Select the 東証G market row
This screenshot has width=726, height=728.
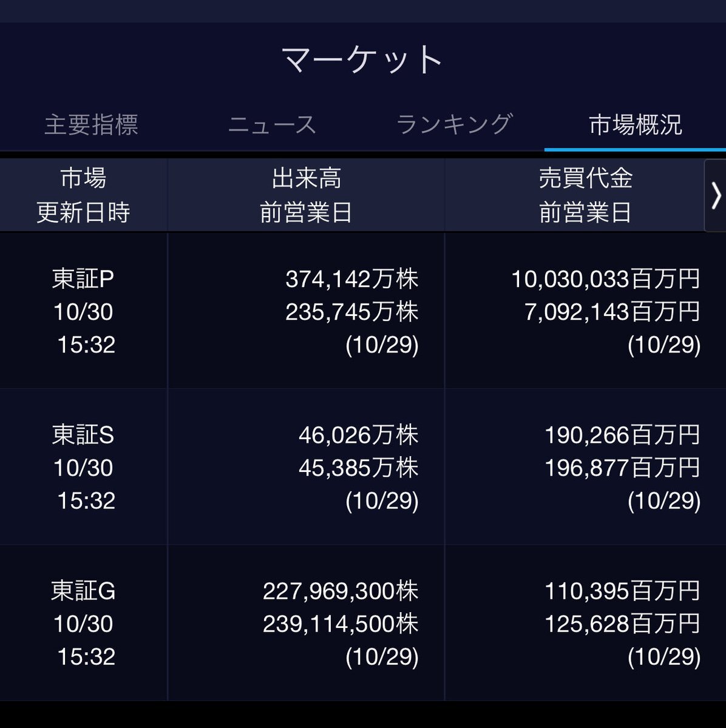83,623
